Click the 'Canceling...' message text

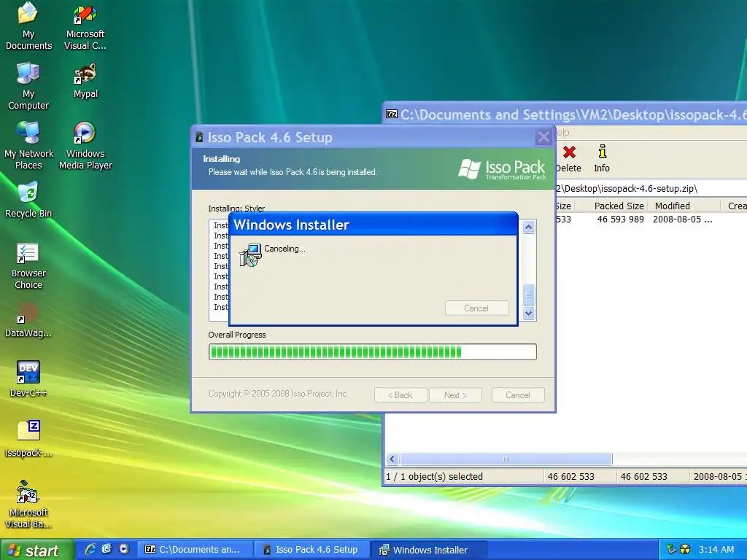[x=285, y=249]
